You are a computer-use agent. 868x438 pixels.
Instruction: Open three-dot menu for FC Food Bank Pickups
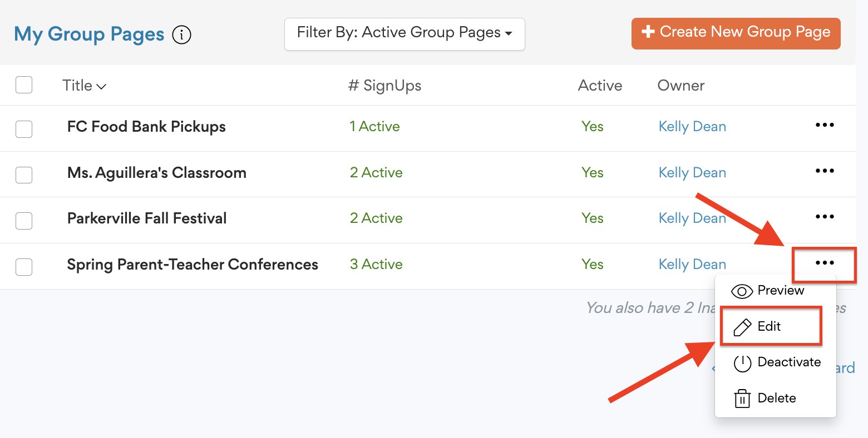(x=824, y=125)
